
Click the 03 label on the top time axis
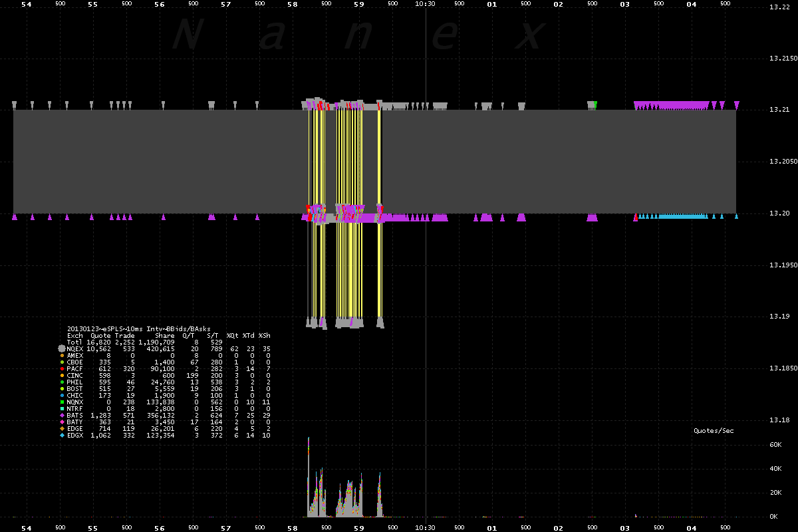[x=624, y=4]
